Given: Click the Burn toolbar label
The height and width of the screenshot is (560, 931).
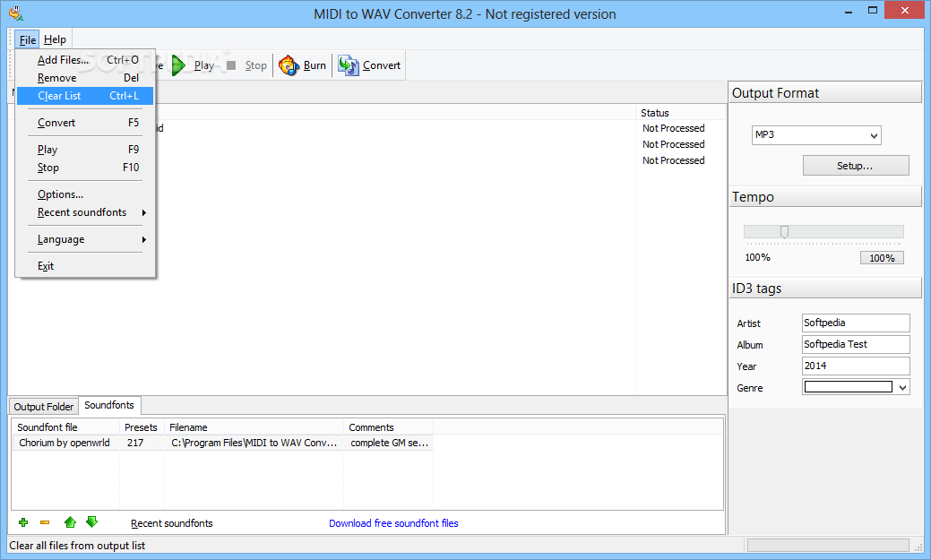Looking at the screenshot, I should point(315,65).
